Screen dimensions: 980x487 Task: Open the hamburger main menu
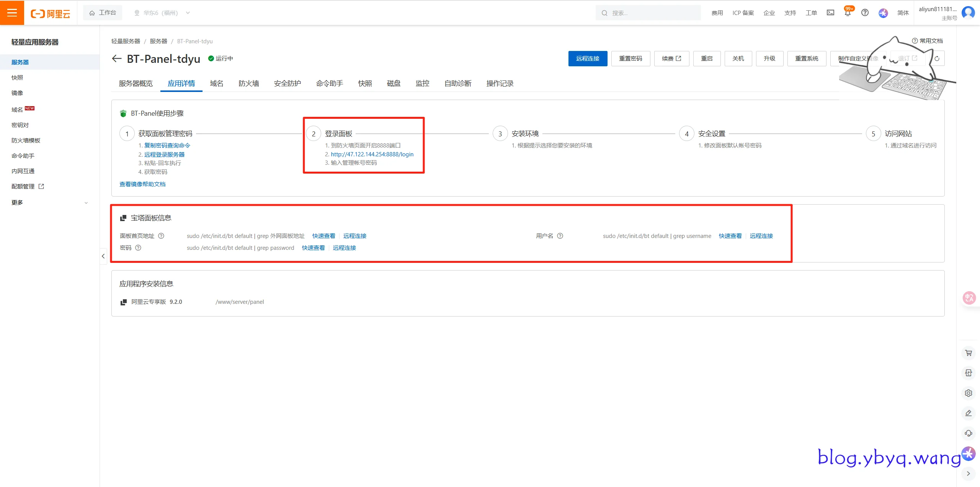pyautogui.click(x=12, y=13)
